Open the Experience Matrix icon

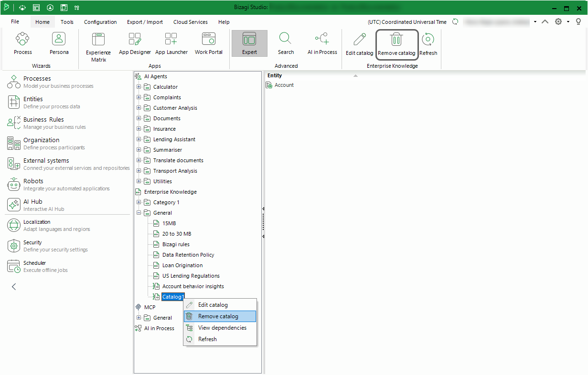[98, 47]
